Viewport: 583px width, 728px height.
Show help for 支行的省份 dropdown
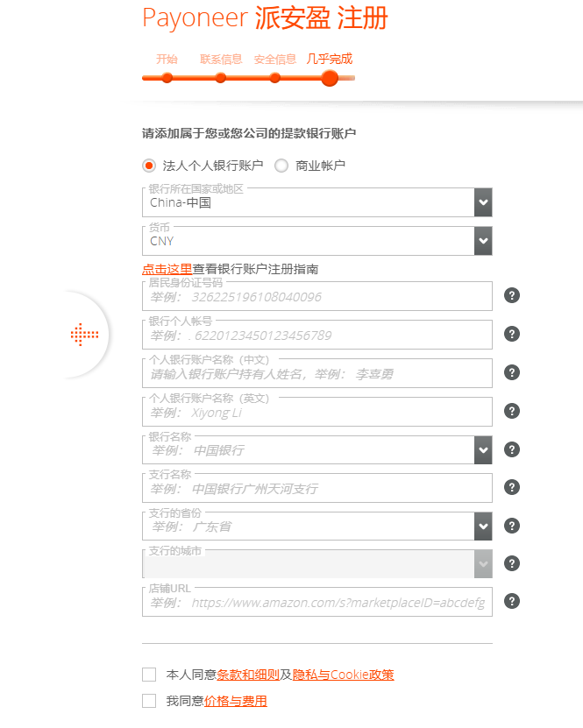coord(513,526)
